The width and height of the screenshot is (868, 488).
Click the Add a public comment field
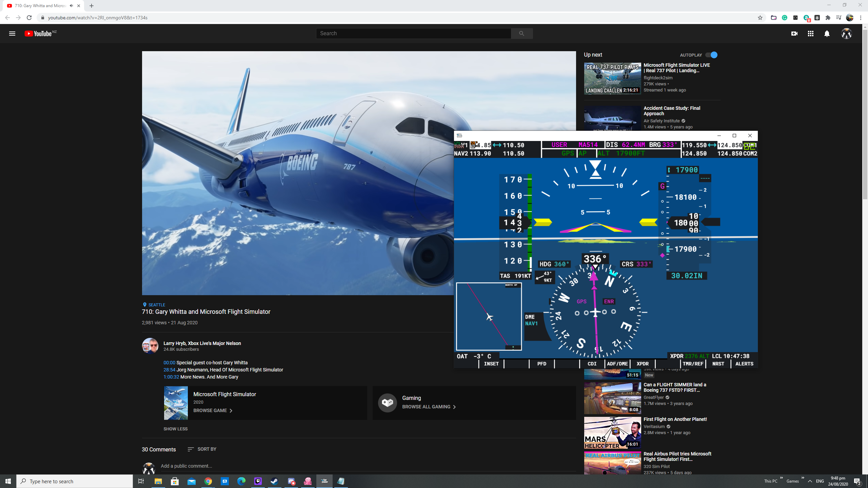368,466
